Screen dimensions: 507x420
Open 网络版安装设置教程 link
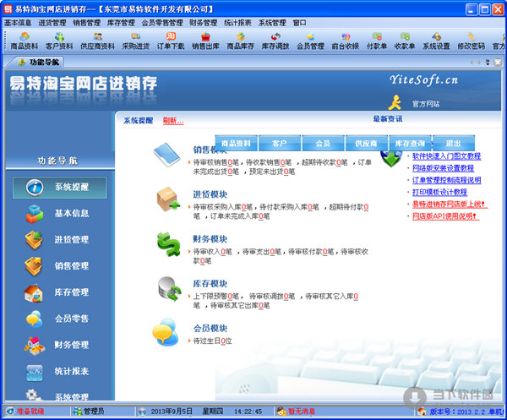(x=443, y=168)
